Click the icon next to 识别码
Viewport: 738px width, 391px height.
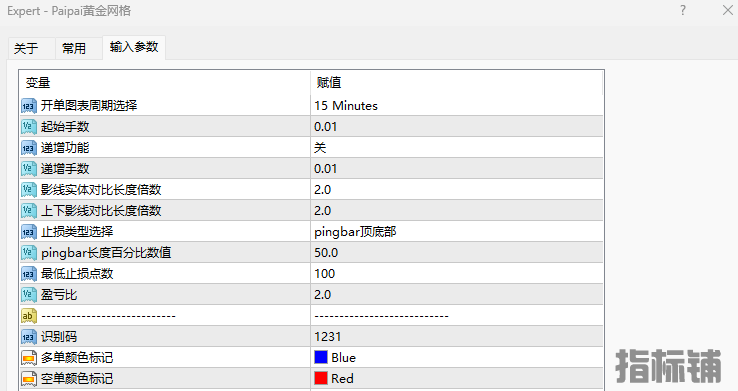(x=29, y=337)
